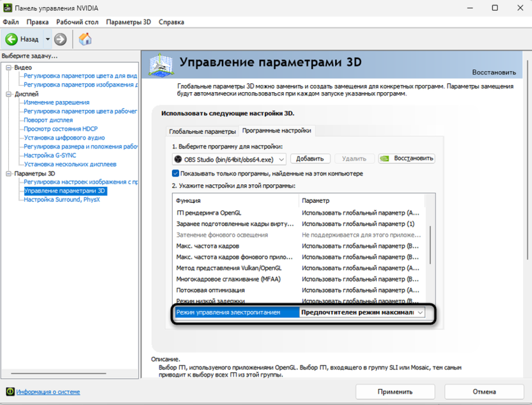Uncheck 'Показывать только программы' checkbox
Image resolution: width=532 pixels, height=405 pixels.
tap(175, 173)
